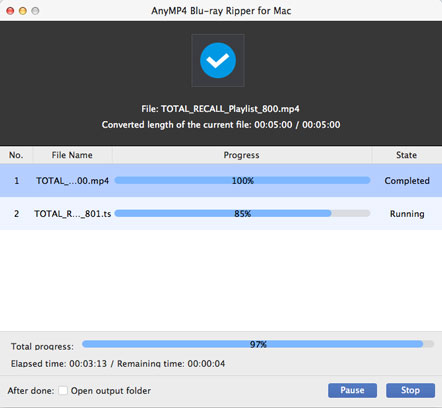The width and height of the screenshot is (442, 408).
Task: Select the TOTAL_...00.mp4 row file name
Action: 72,181
